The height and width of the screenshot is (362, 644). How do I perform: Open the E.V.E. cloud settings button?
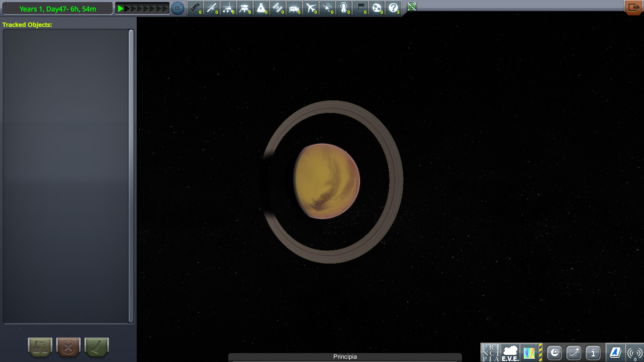pos(510,353)
